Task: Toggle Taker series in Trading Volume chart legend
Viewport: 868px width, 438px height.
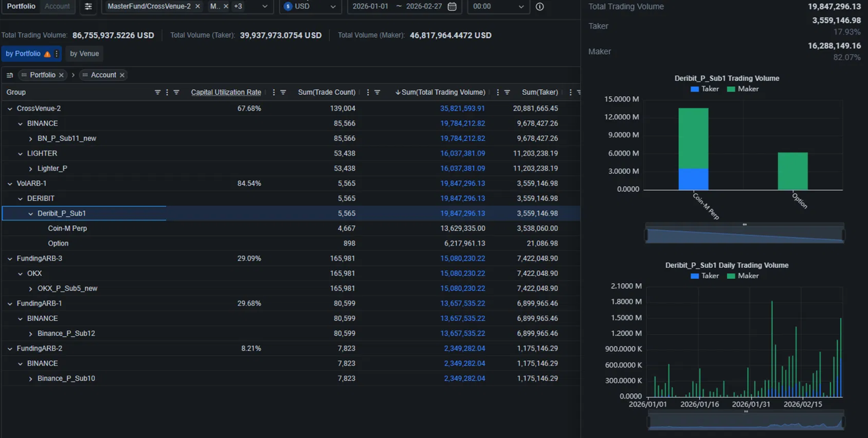Action: (704, 89)
